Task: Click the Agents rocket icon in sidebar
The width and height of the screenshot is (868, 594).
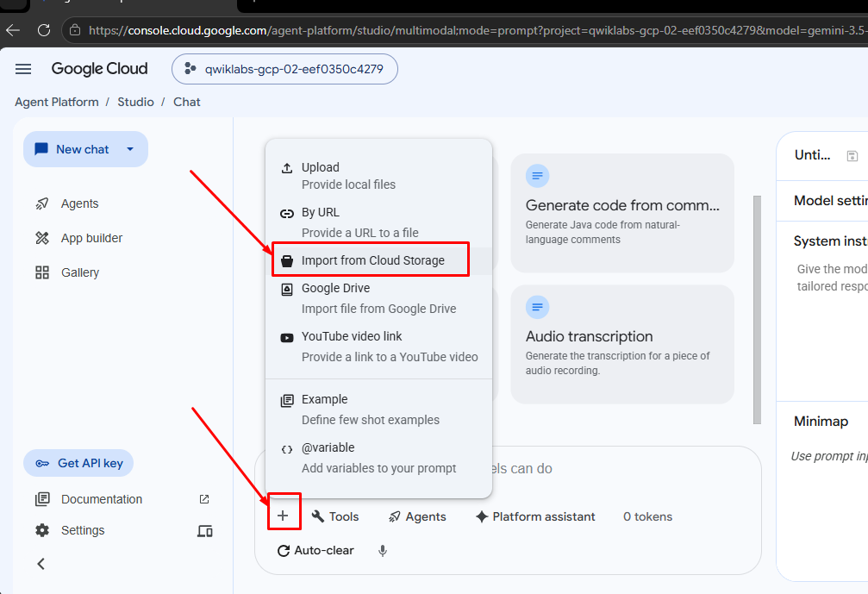Action: click(42, 203)
